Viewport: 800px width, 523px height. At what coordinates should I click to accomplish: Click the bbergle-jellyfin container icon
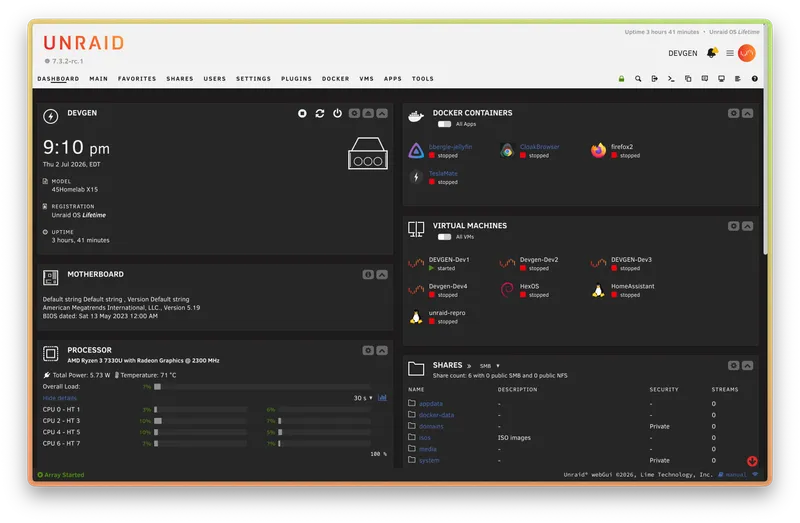click(x=416, y=151)
